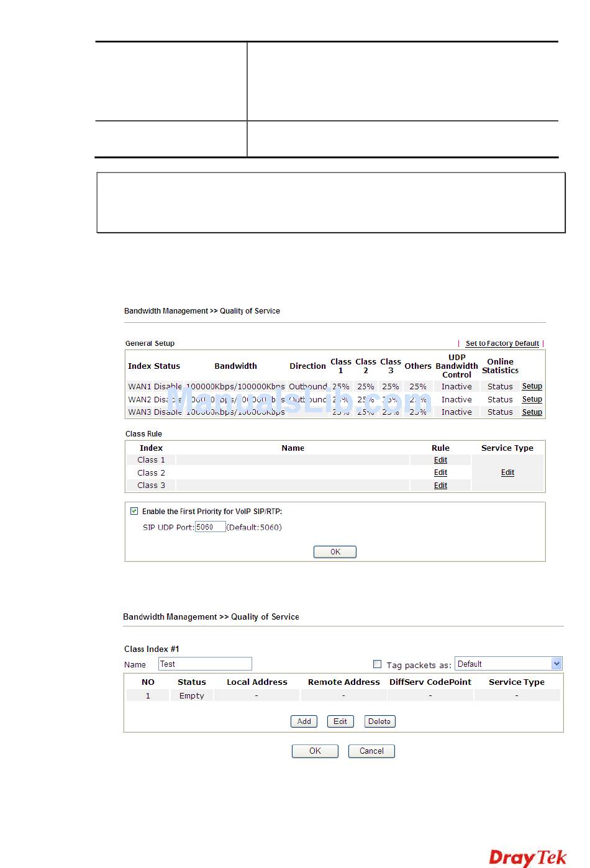Click the General Setup heading
The width and height of the screenshot is (590, 868).
click(150, 343)
